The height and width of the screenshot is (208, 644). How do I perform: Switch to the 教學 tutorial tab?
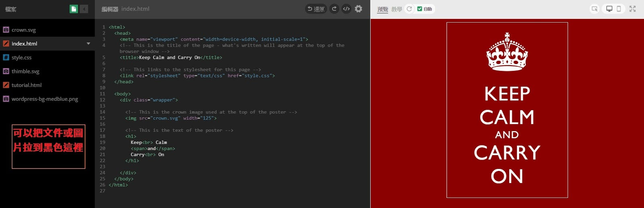click(x=396, y=9)
